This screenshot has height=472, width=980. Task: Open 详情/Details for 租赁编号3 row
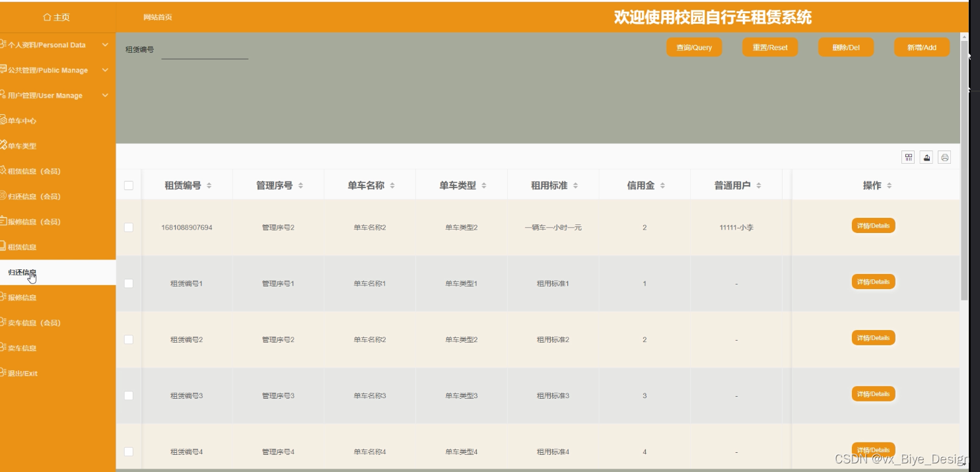pyautogui.click(x=873, y=394)
